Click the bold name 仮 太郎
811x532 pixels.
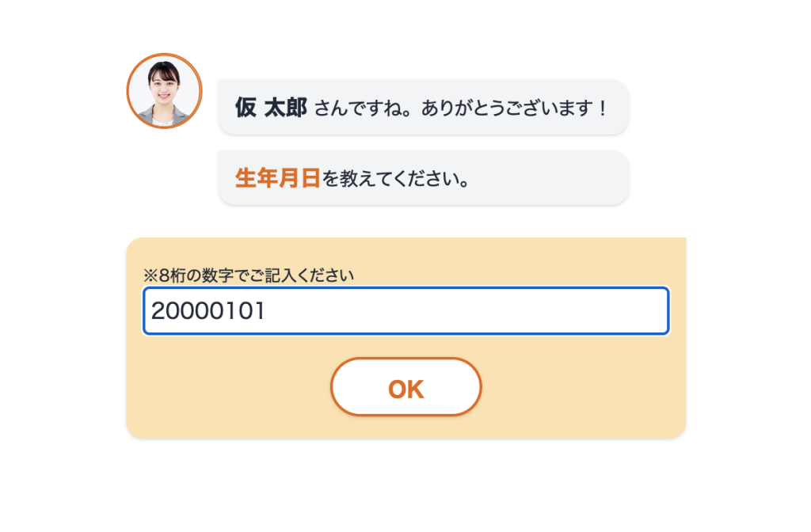pyautogui.click(x=270, y=108)
